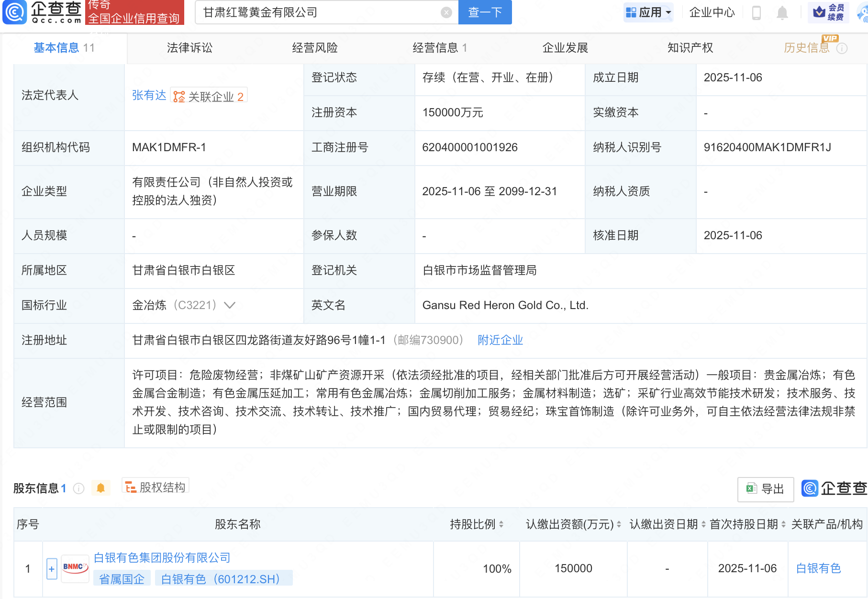This screenshot has height=599, width=868.
Task: Click the Qichacha logo icon
Action: (15, 12)
